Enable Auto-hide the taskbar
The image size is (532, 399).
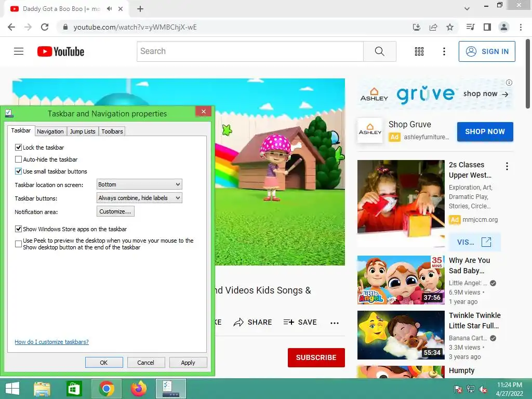(18, 159)
